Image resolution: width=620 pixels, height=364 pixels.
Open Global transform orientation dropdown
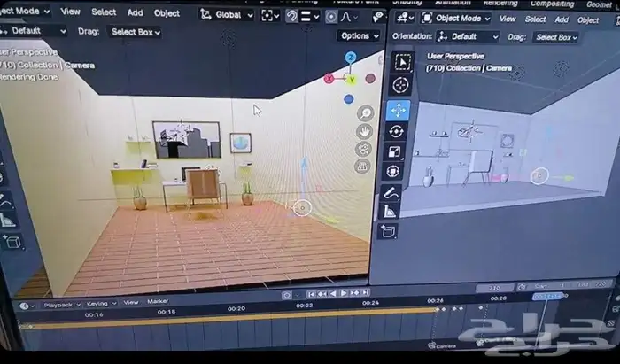(227, 15)
